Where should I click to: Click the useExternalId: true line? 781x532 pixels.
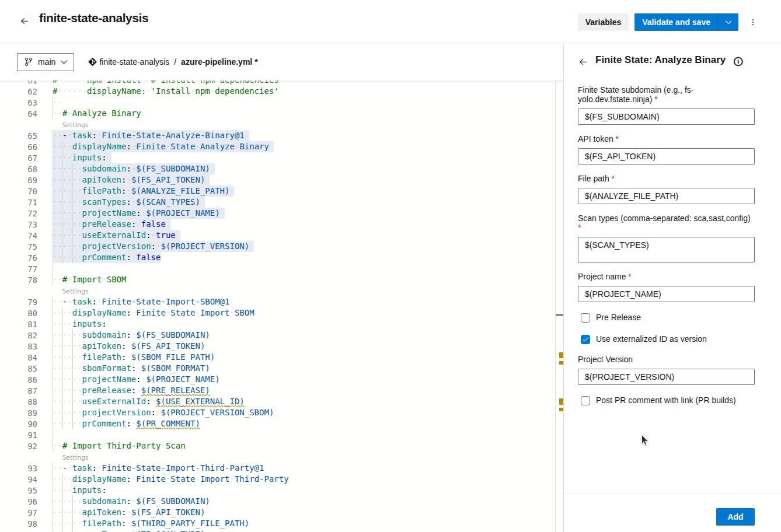(128, 235)
